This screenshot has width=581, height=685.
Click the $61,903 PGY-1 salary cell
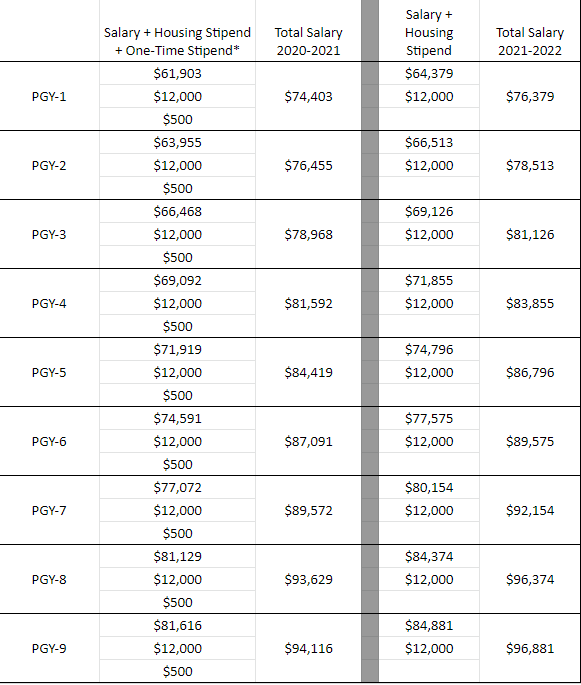(177, 73)
